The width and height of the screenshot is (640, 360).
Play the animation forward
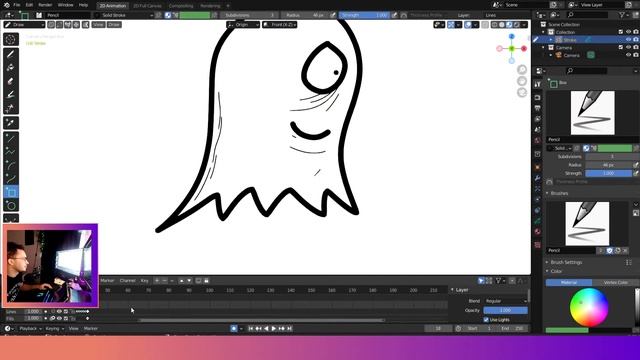(x=274, y=329)
